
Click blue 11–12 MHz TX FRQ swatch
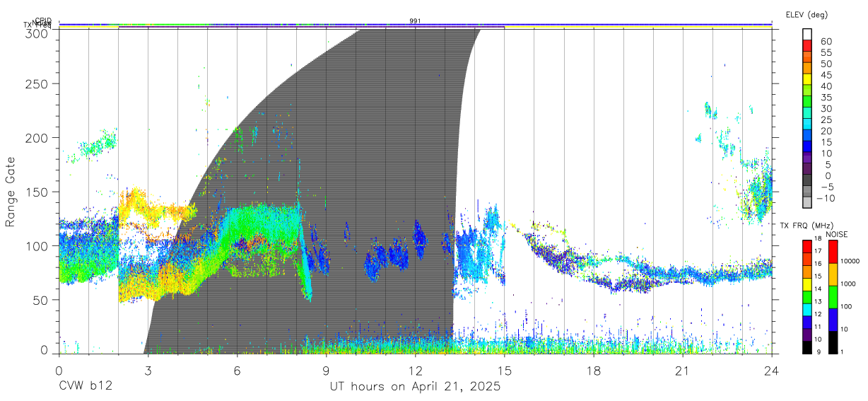807,322
